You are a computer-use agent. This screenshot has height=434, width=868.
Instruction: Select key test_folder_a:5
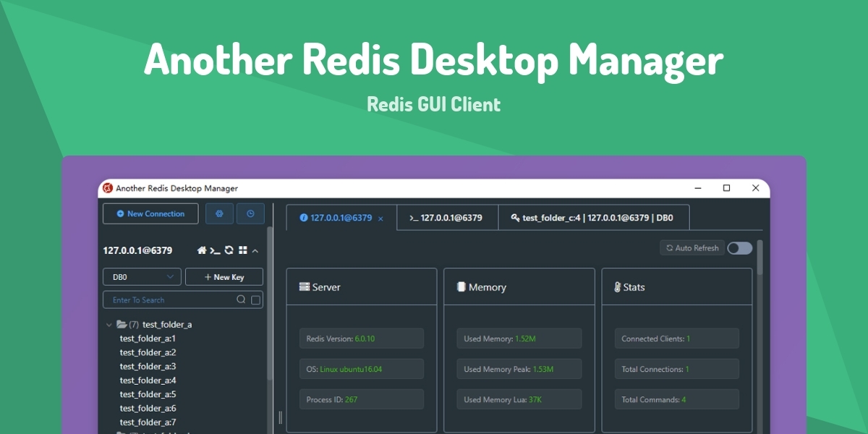pos(148,394)
